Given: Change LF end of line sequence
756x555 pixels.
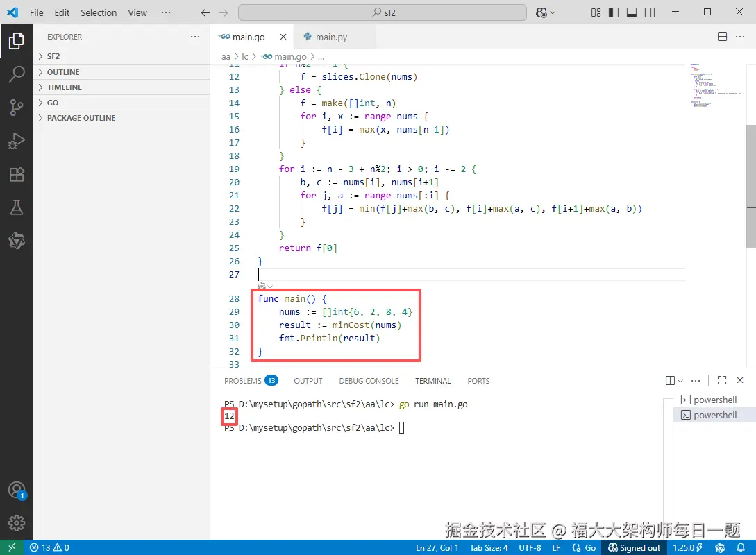Looking at the screenshot, I should (556, 547).
